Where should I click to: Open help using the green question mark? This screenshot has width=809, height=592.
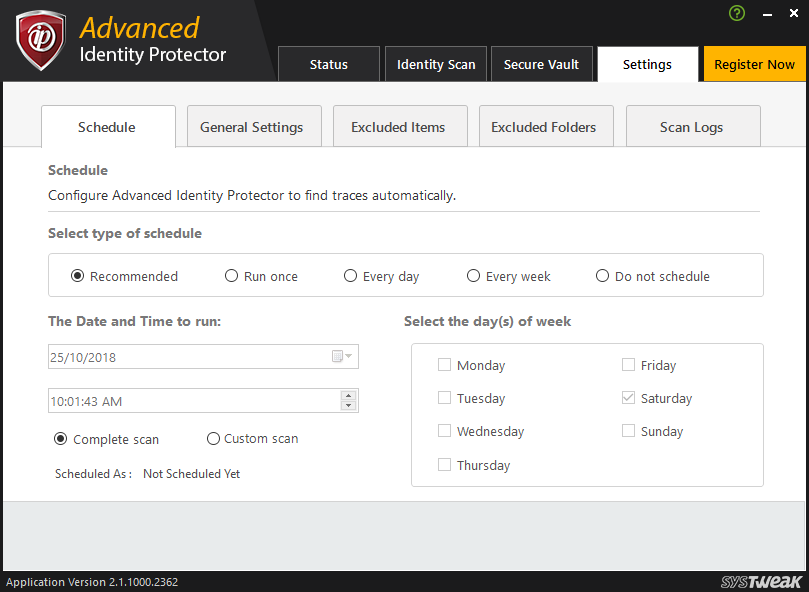738,14
